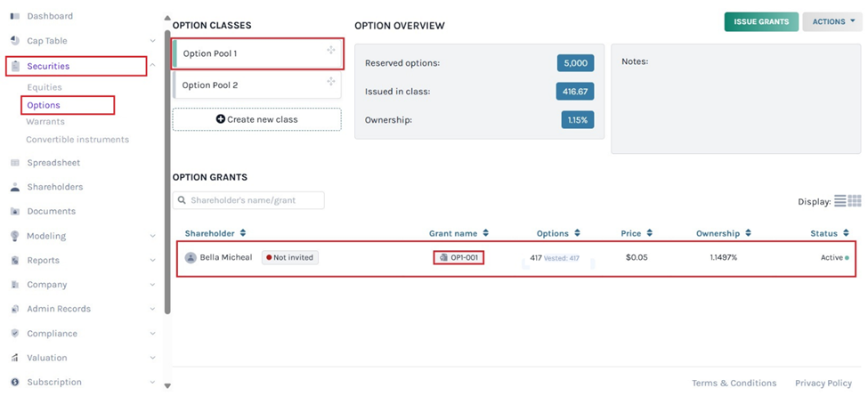Click the Valuation scale icon
The width and height of the screenshot is (868, 396).
15,358
